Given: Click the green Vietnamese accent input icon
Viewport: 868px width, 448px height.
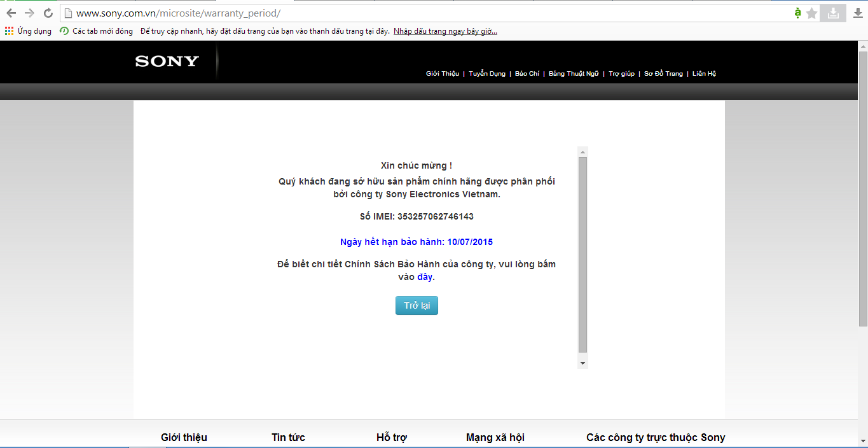Looking at the screenshot, I should (x=797, y=13).
